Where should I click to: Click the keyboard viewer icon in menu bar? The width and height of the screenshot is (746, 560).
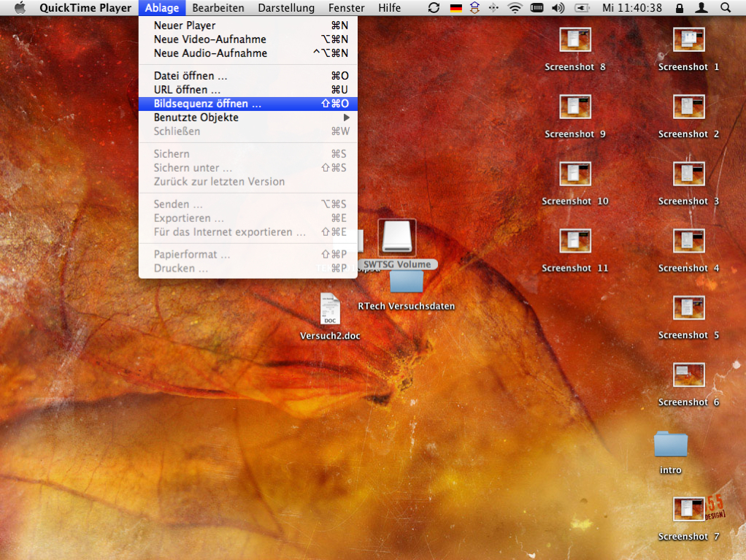[537, 7]
